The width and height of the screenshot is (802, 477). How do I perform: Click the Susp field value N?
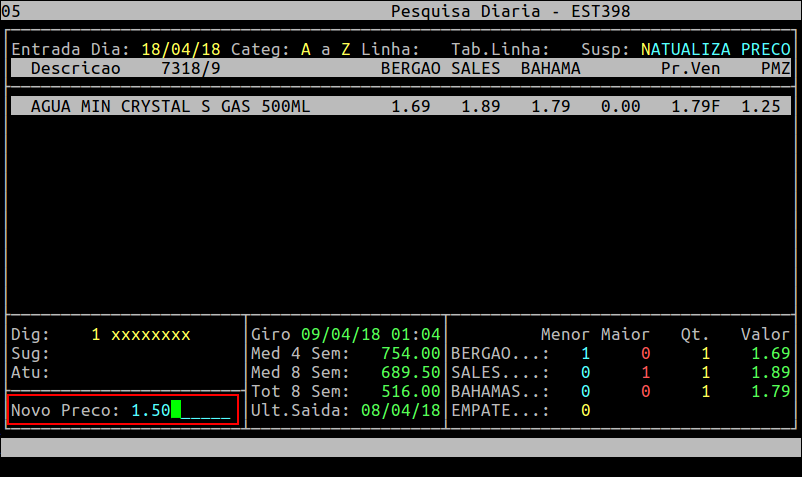coord(645,49)
